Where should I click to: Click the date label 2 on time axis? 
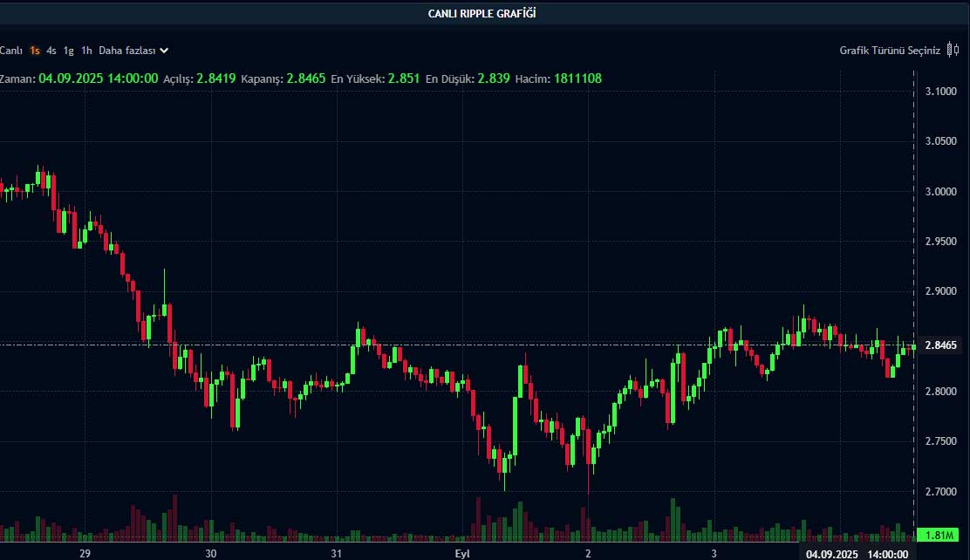[588, 554]
